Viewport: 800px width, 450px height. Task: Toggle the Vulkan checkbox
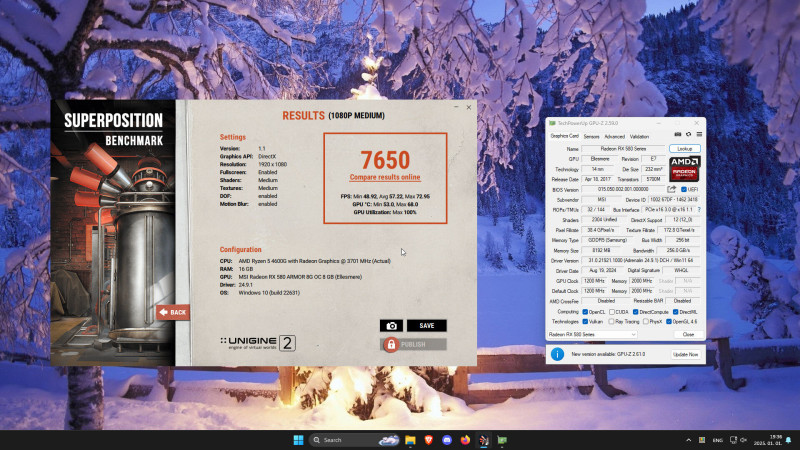(x=585, y=321)
